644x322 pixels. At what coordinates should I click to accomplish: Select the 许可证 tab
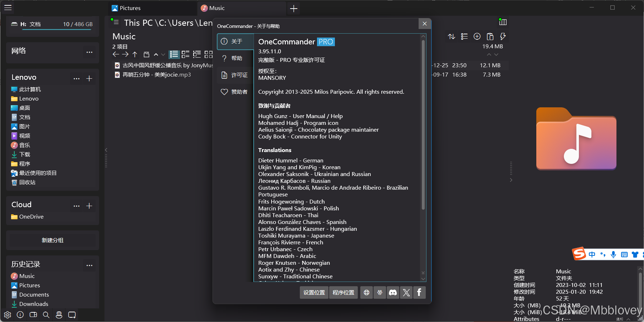(x=235, y=75)
